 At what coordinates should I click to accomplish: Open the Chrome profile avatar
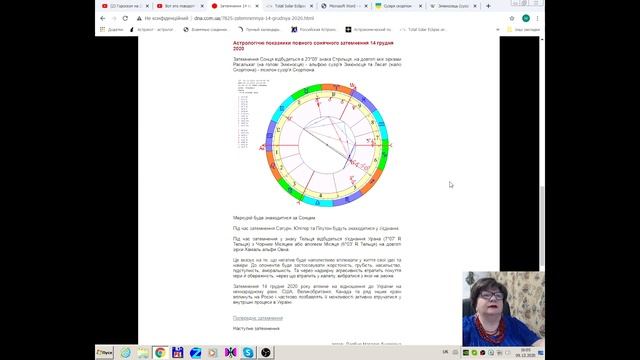(x=526, y=18)
